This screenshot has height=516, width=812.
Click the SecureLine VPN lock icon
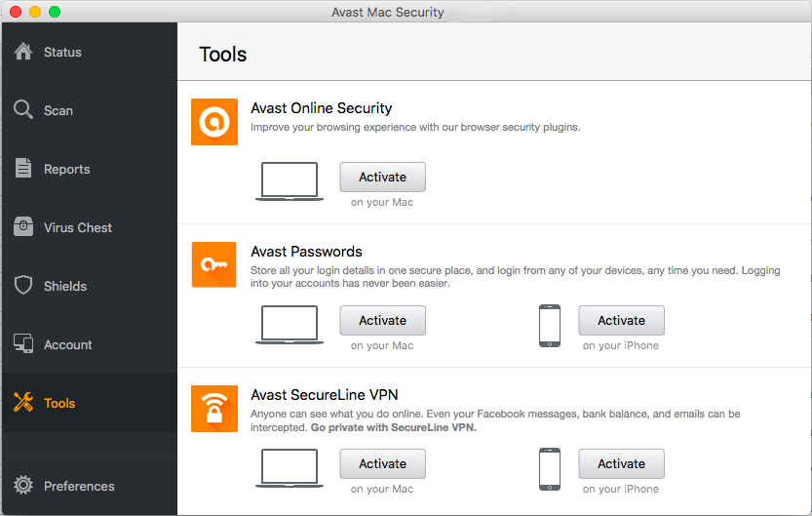(214, 409)
